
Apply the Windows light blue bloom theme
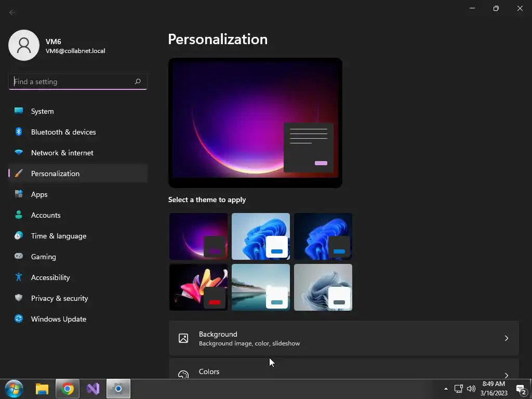tap(261, 236)
